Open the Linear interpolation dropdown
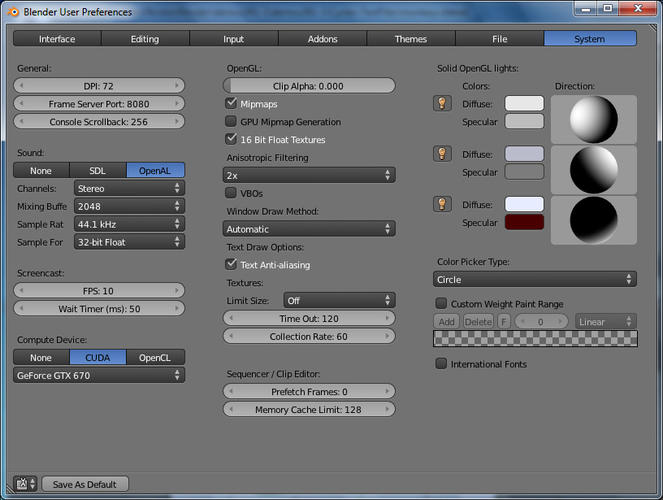663x500 pixels. point(605,322)
